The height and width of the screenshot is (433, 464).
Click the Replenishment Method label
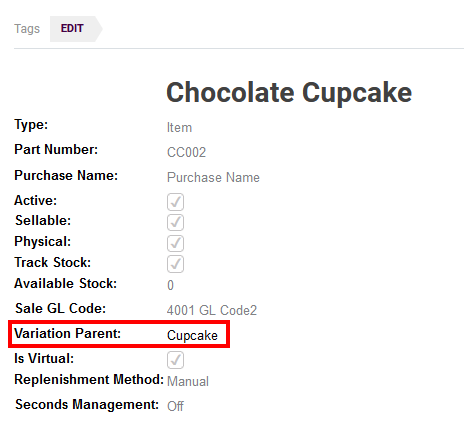[89, 379]
